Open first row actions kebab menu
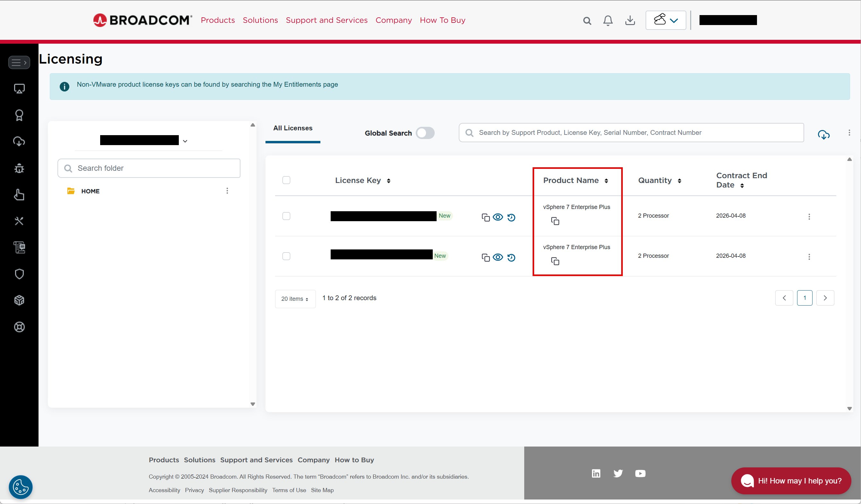 (809, 217)
